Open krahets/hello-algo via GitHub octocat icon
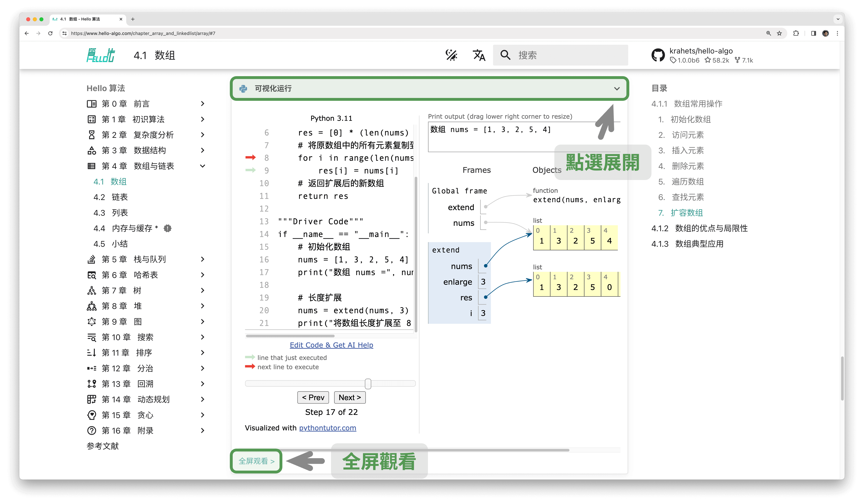 pyautogui.click(x=659, y=55)
